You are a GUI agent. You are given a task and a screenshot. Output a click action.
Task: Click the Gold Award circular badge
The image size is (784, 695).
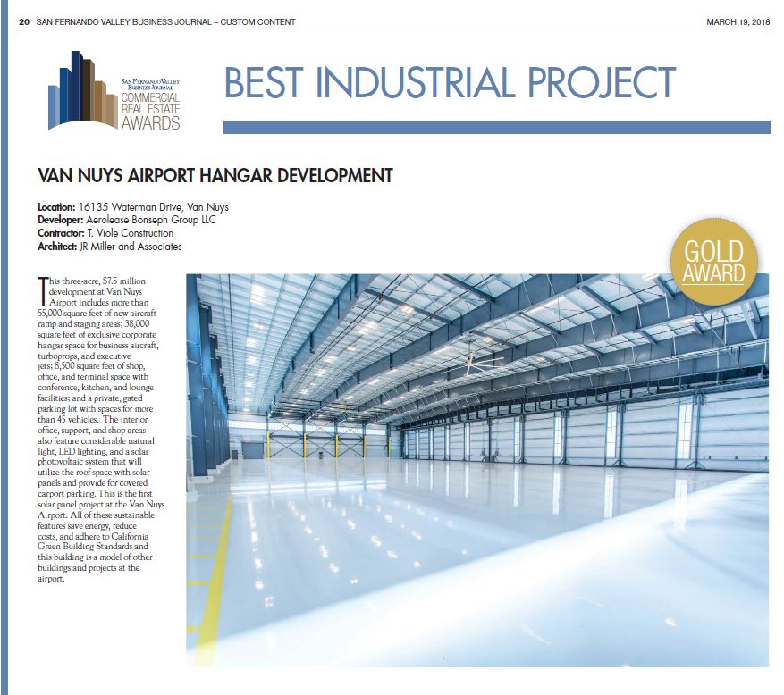(713, 261)
